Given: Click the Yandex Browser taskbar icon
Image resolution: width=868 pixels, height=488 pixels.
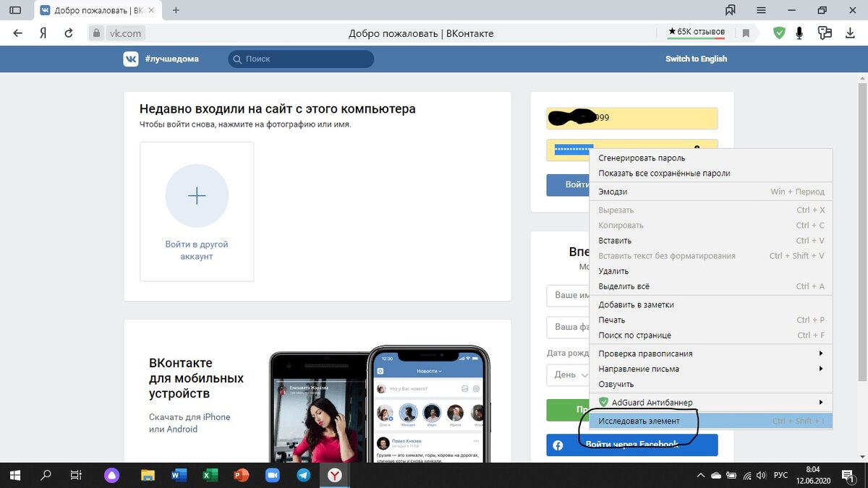Looking at the screenshot, I should pos(335,475).
